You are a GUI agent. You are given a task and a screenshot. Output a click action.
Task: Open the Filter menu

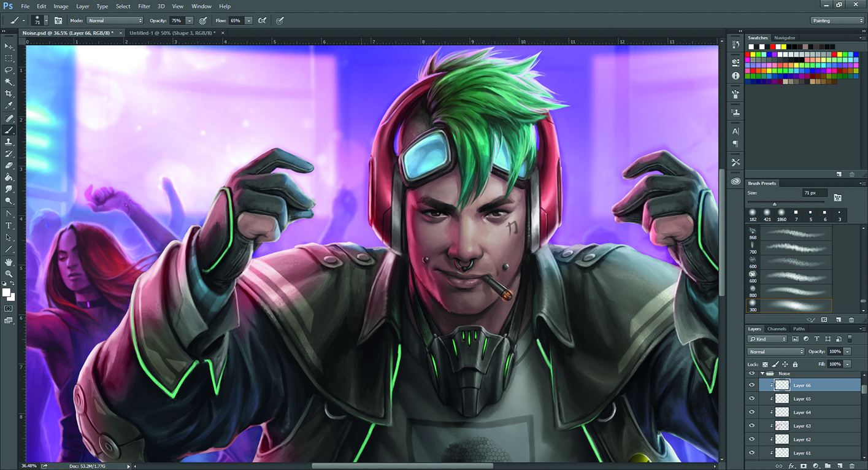(x=144, y=6)
